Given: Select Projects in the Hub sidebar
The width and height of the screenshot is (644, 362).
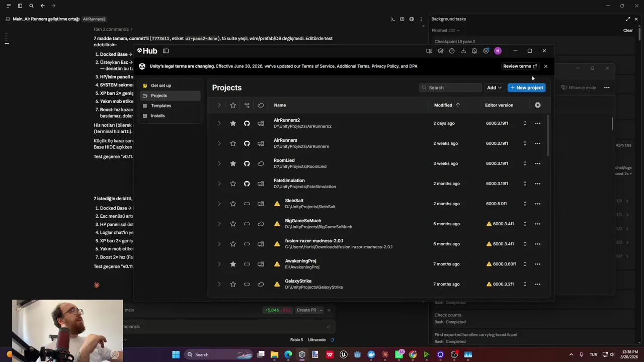Looking at the screenshot, I should pos(170,96).
